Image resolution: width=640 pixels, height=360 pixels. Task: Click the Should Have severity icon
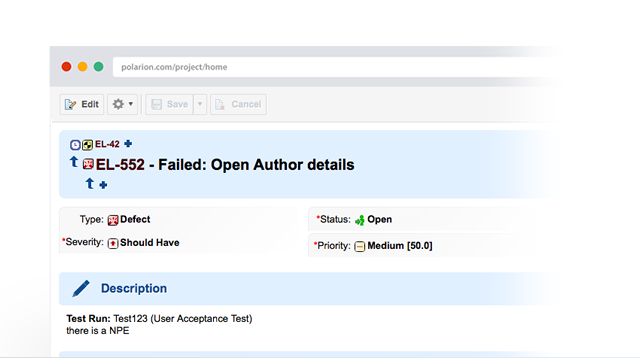click(x=113, y=243)
